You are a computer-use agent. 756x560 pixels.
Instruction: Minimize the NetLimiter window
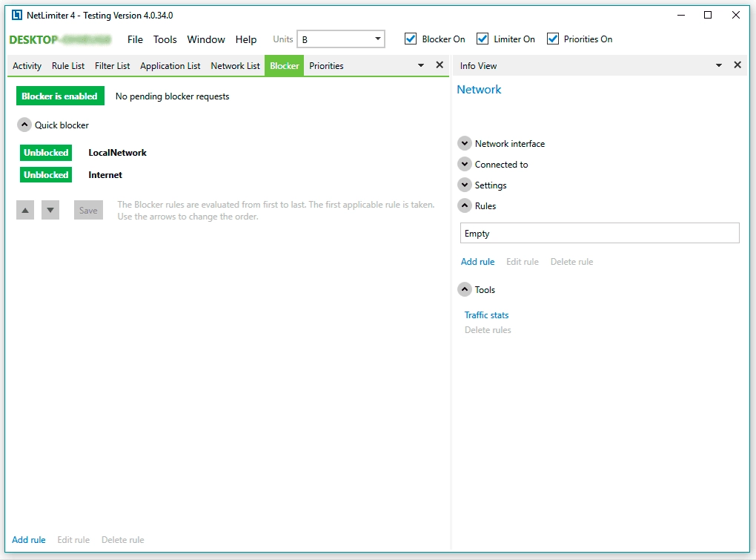point(681,15)
